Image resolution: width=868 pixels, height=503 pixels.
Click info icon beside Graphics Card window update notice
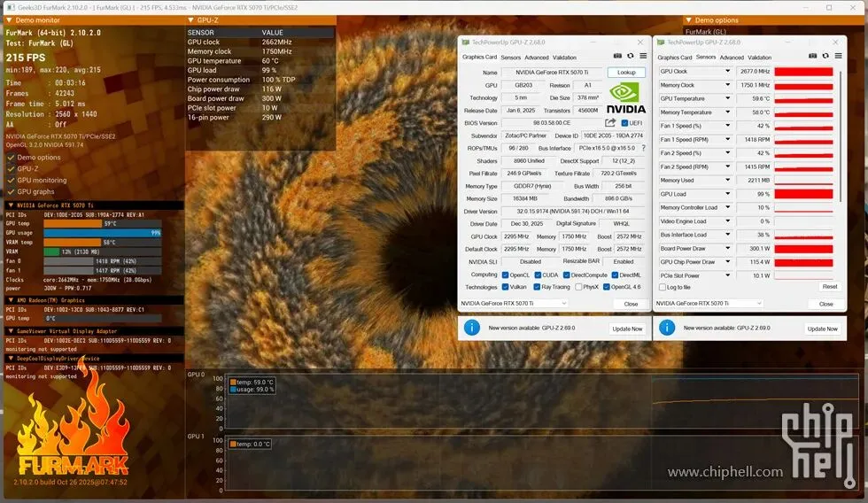tap(471, 328)
